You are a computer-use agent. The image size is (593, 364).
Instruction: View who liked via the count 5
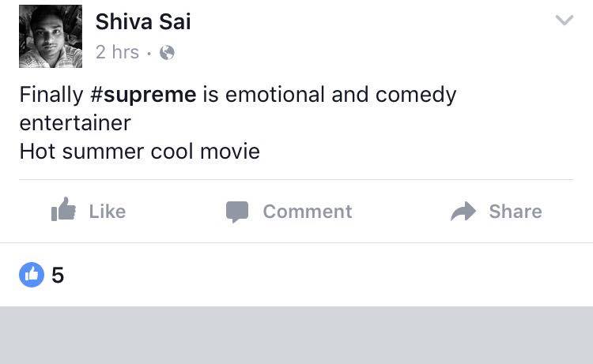[x=58, y=276]
